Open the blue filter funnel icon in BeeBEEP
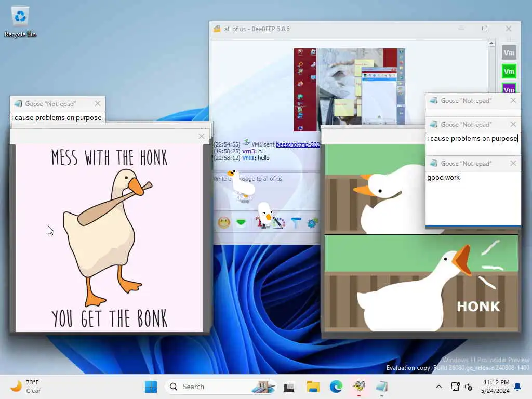The height and width of the screenshot is (399, 532). [296, 222]
